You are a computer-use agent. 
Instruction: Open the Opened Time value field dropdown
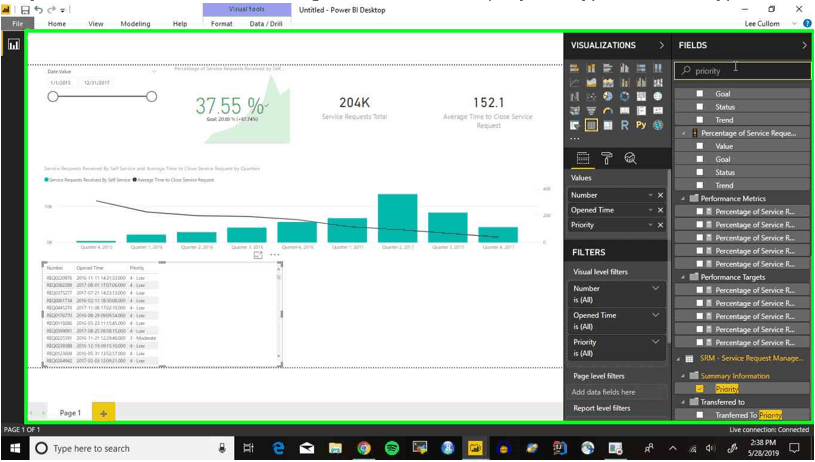[x=650, y=210]
